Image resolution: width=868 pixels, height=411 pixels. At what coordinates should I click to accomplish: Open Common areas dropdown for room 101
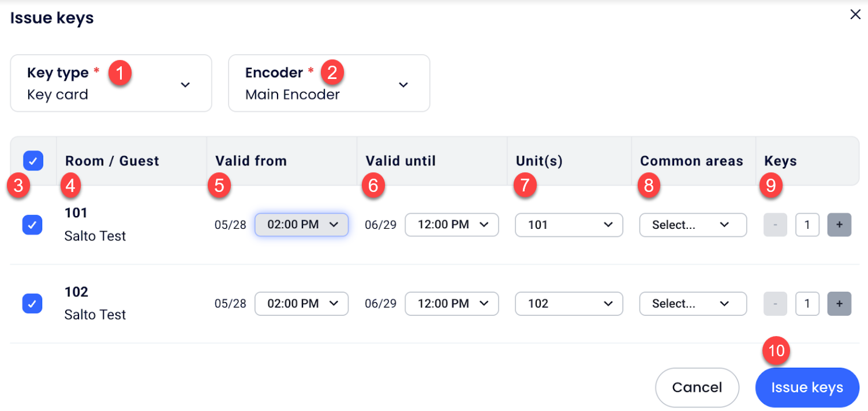coord(693,225)
